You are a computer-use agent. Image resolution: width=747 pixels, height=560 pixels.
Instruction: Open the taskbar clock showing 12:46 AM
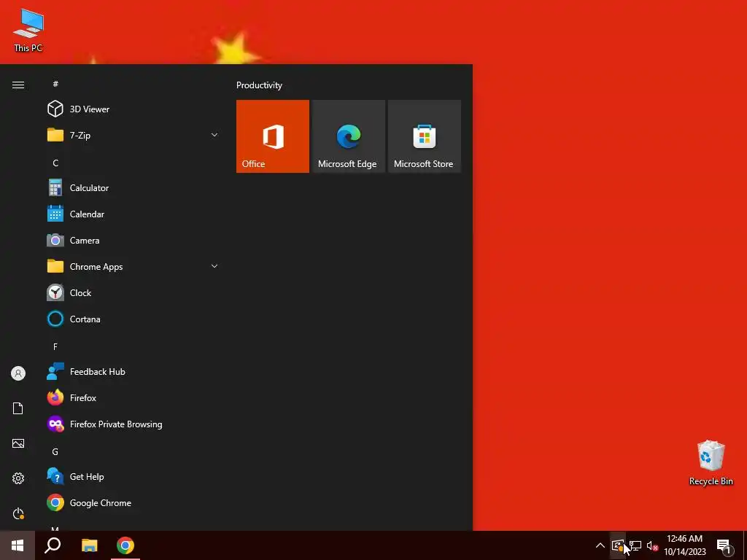coord(684,545)
